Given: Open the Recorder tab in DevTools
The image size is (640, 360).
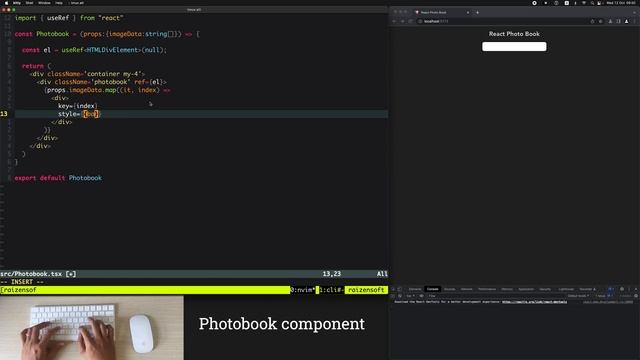Looking at the screenshot, I should point(588,289).
